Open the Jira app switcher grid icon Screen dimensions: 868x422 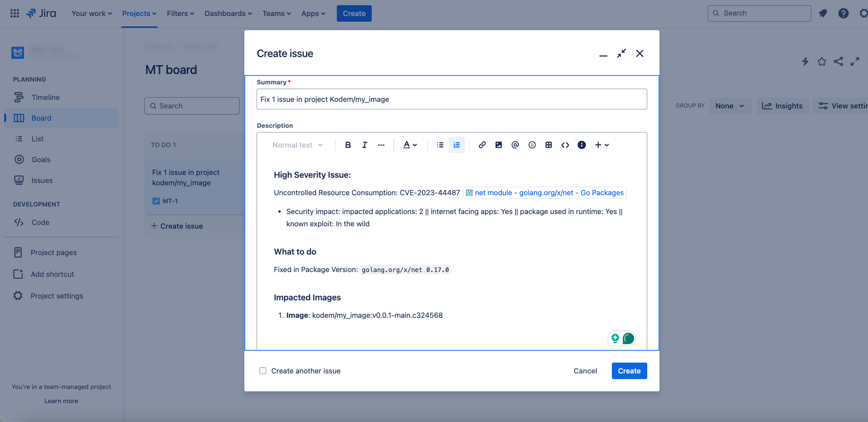(15, 13)
